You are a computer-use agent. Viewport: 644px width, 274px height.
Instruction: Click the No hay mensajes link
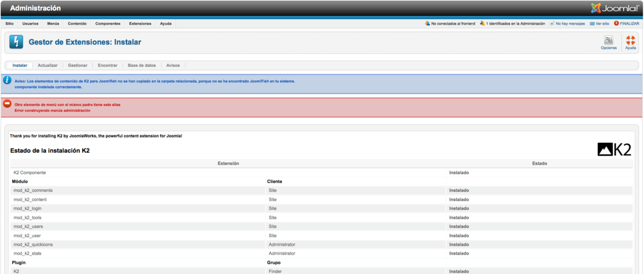570,24
